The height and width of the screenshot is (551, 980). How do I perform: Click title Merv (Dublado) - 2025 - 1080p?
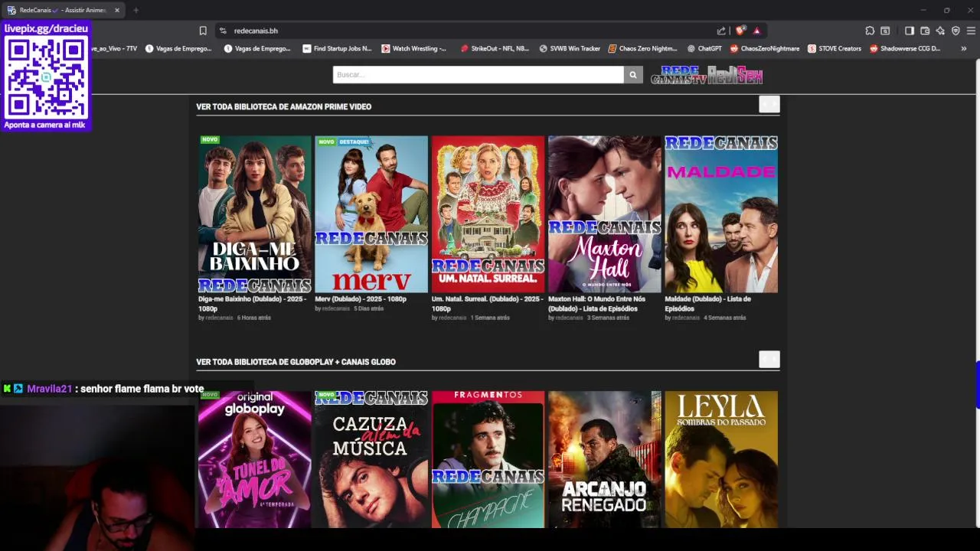[x=361, y=299]
